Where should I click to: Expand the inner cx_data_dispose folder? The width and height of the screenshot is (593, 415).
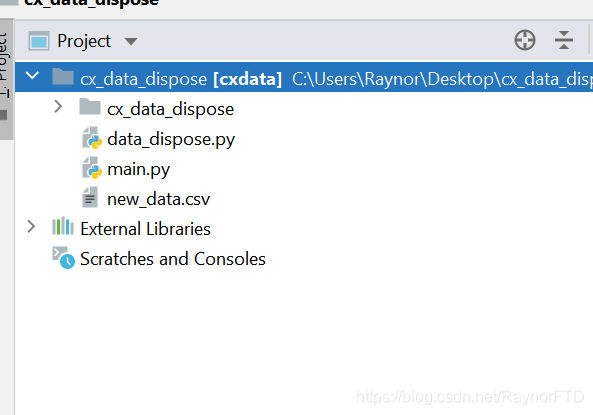click(x=58, y=107)
